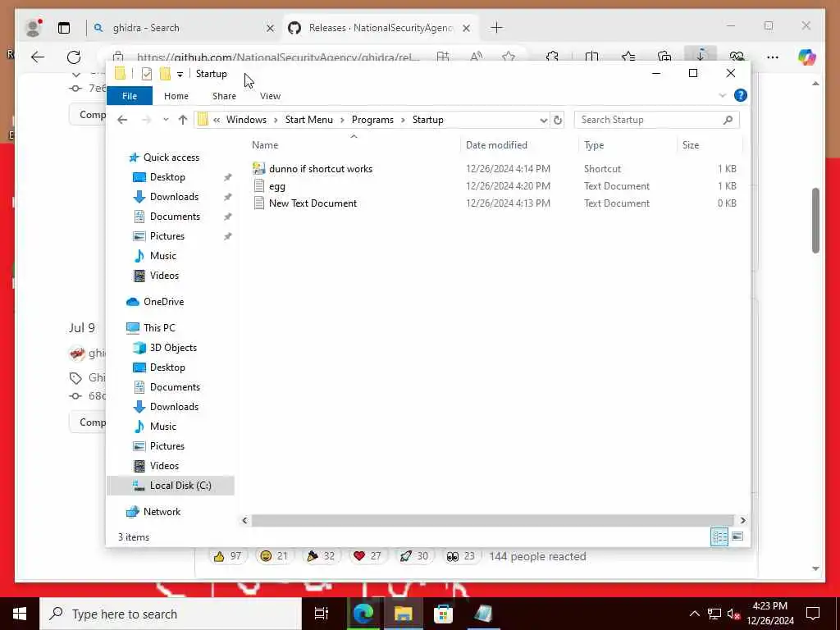This screenshot has height=630, width=840.
Task: Open the Quick Access Toolbar customize dropdown
Action: pos(180,74)
